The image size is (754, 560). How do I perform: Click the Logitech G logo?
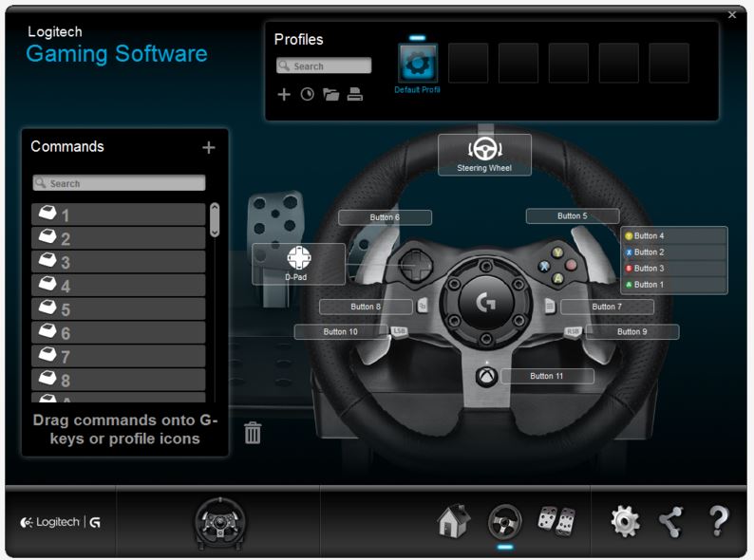click(x=61, y=522)
